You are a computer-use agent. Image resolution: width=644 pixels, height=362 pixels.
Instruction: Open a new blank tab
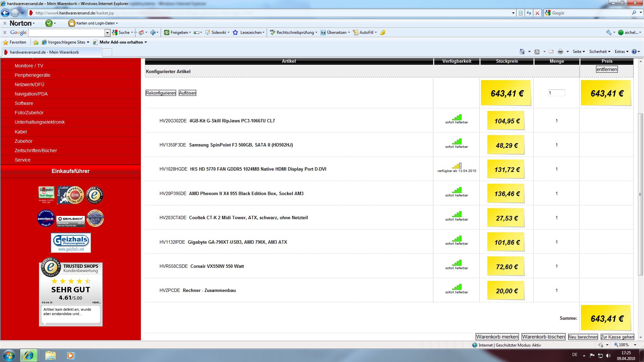tap(107, 52)
